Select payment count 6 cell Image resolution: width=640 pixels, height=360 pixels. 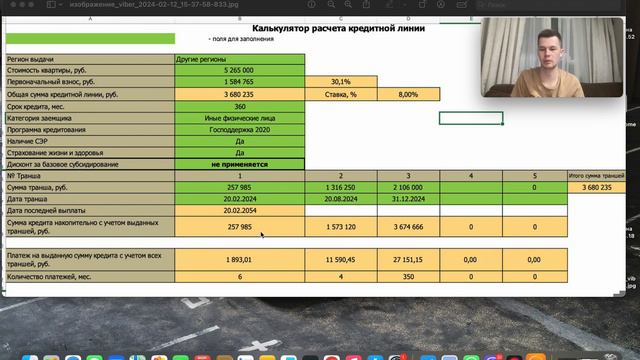click(x=240, y=277)
